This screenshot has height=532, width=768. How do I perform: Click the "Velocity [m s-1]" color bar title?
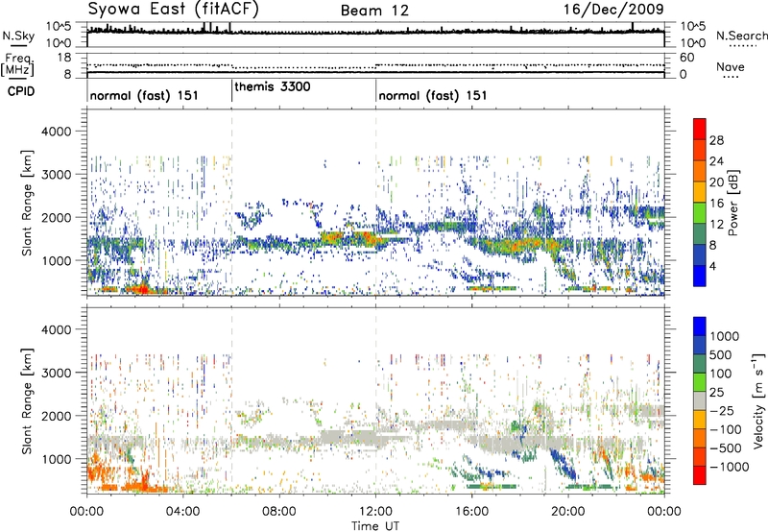coord(758,400)
